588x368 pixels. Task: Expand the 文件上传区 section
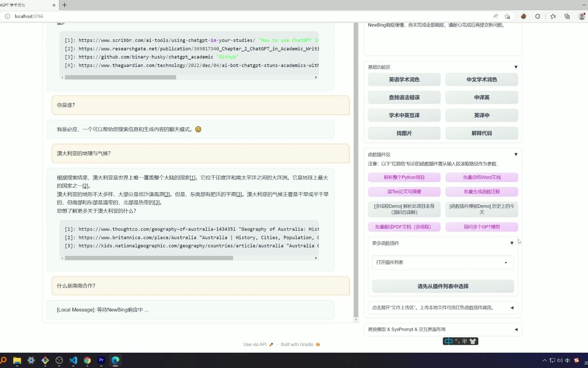[443, 308]
